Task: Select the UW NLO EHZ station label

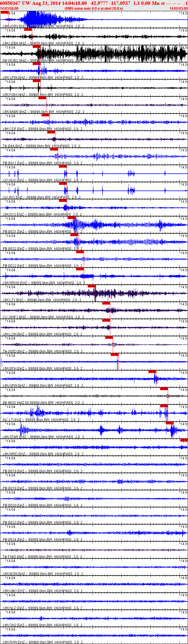Action: 14,608
